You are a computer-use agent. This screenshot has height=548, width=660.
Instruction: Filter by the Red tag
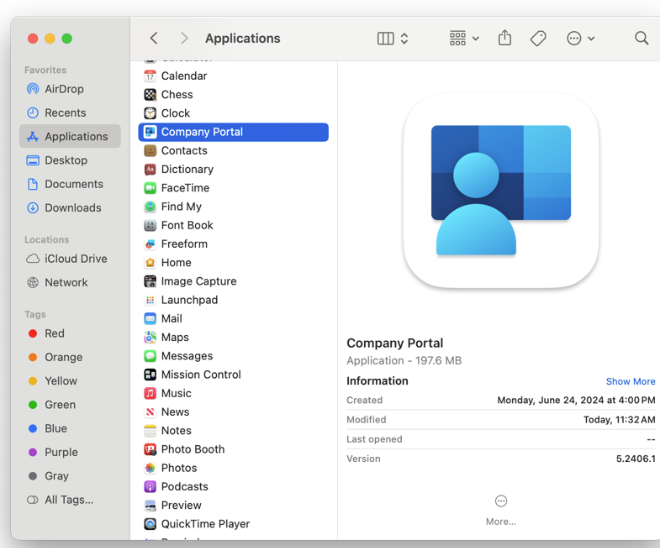coord(70,333)
